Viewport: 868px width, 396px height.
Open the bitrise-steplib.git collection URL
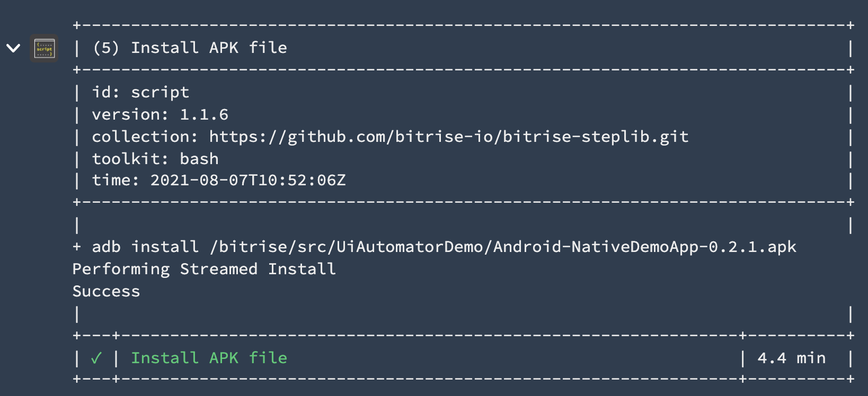448,137
